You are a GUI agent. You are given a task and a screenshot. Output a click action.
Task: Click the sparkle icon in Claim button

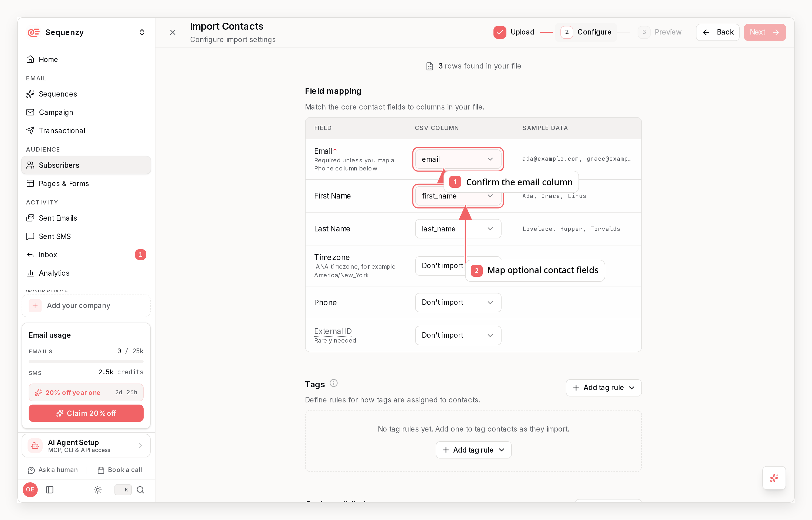60,413
